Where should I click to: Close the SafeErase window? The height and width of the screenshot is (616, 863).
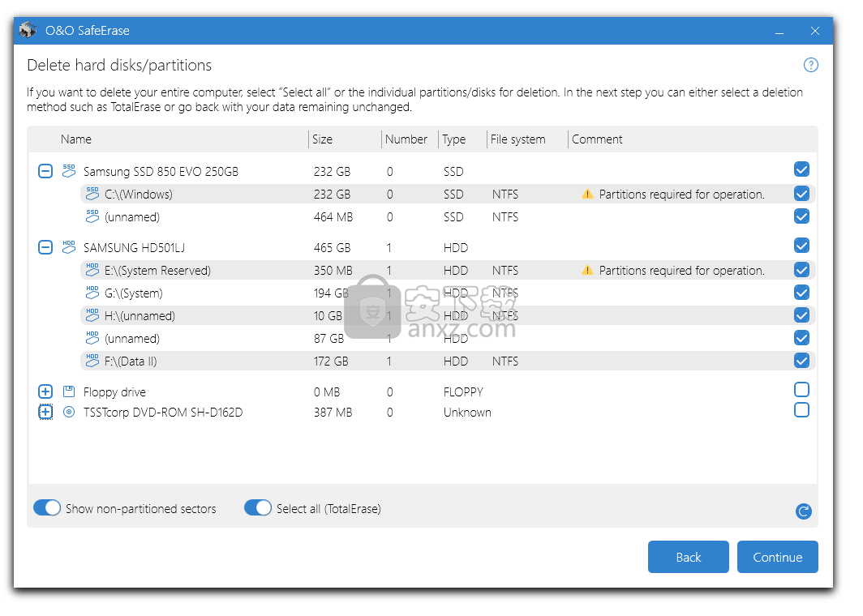point(814,32)
